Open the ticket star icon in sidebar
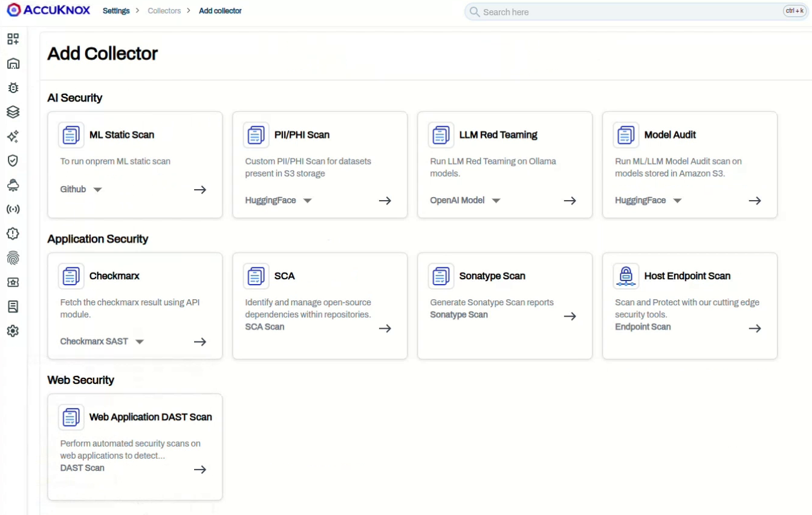The height and width of the screenshot is (515, 812). click(13, 282)
